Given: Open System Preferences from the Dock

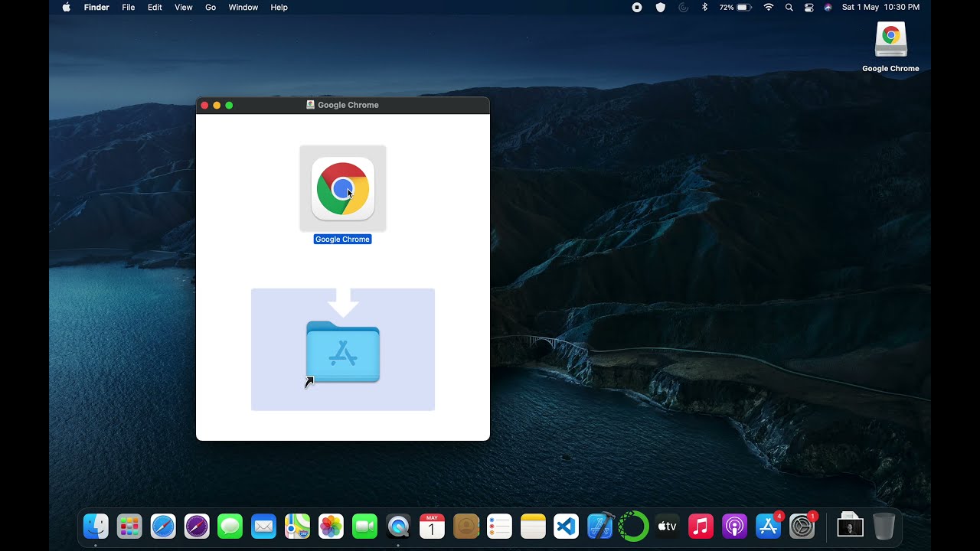Looking at the screenshot, I should pyautogui.click(x=802, y=526).
